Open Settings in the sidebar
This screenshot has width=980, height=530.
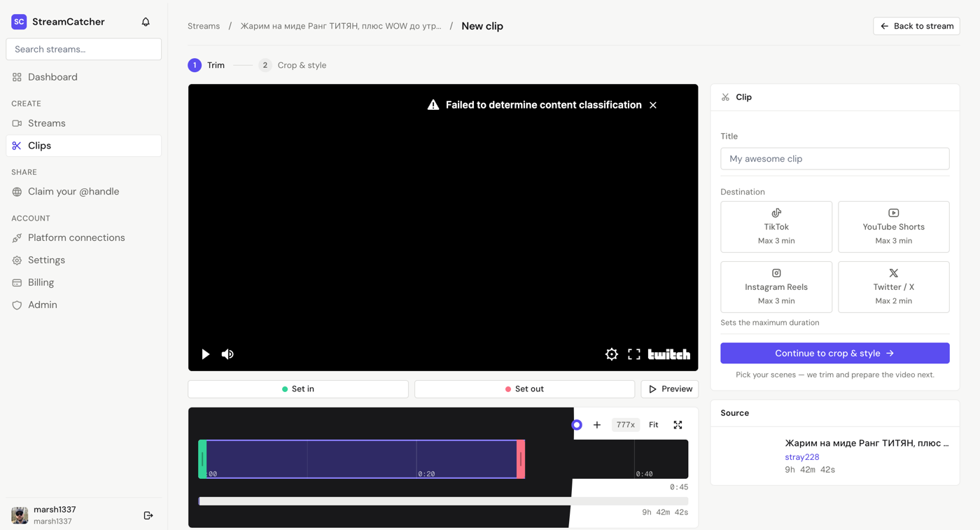[x=84, y=260]
